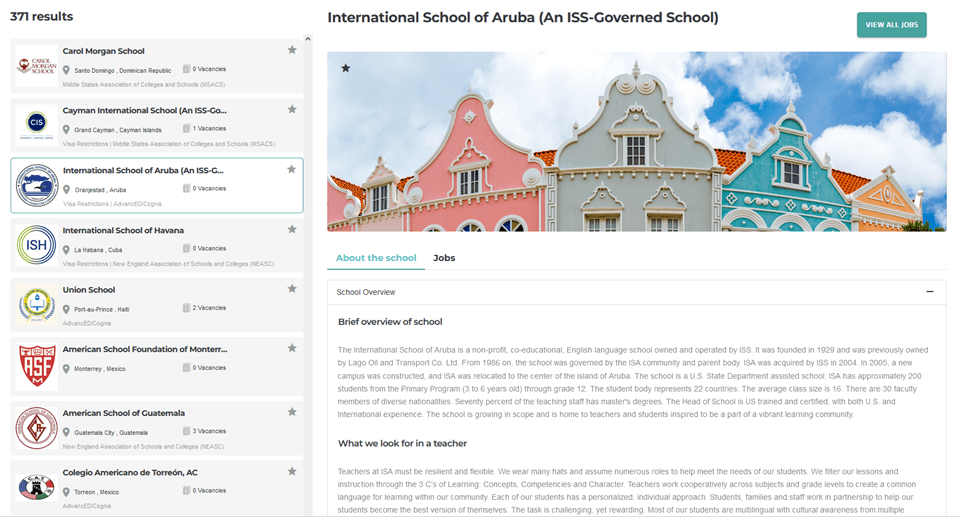Click the 371 results count text

coord(42,17)
